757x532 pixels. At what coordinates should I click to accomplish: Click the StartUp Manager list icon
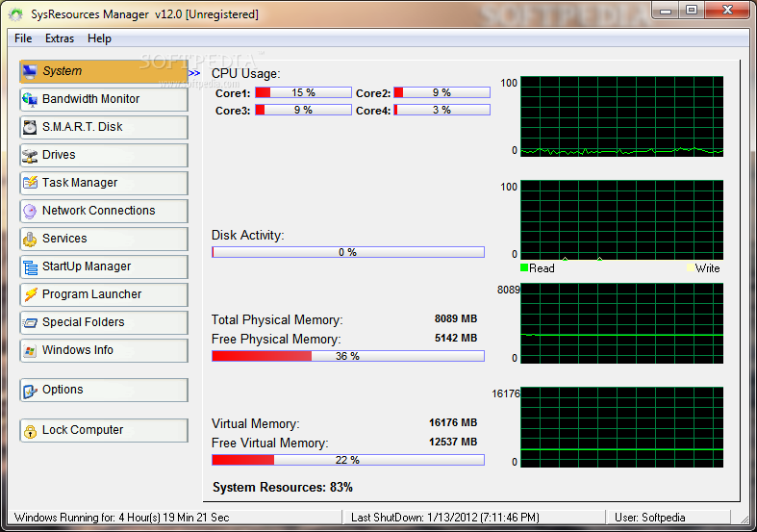[30, 267]
